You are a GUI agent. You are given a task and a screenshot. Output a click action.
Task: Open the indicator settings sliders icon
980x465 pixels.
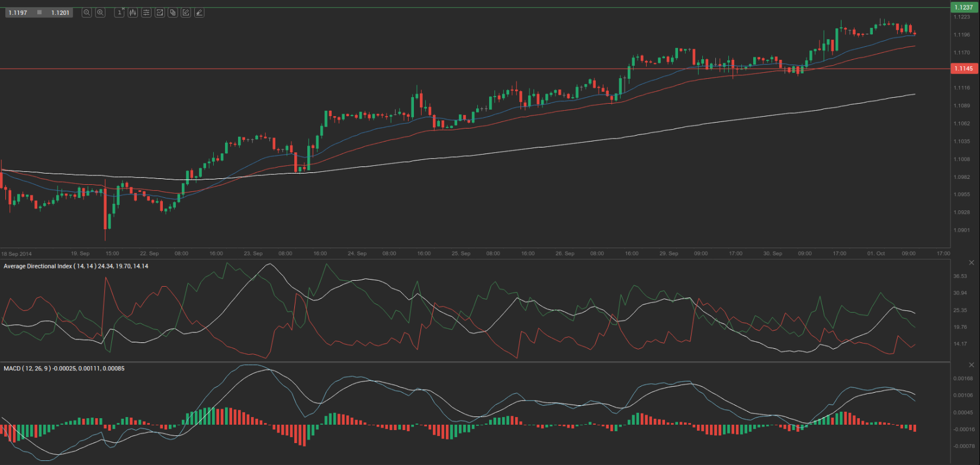coord(146,12)
